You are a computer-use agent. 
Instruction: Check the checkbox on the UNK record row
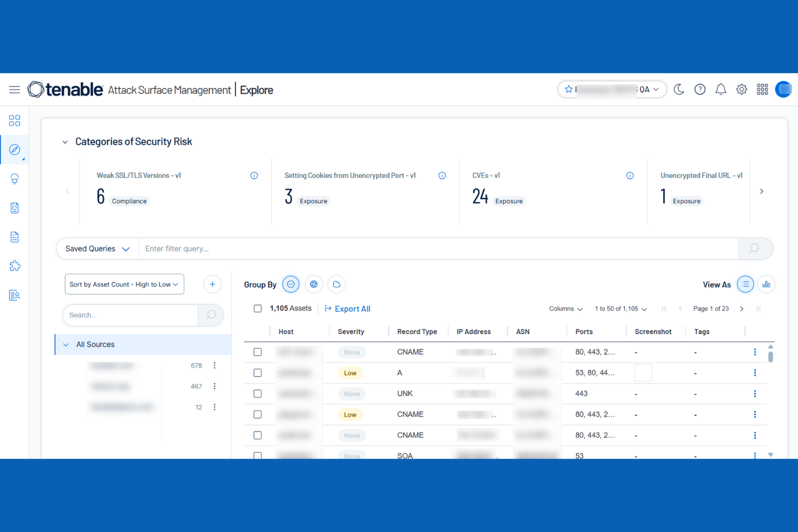coord(258,393)
